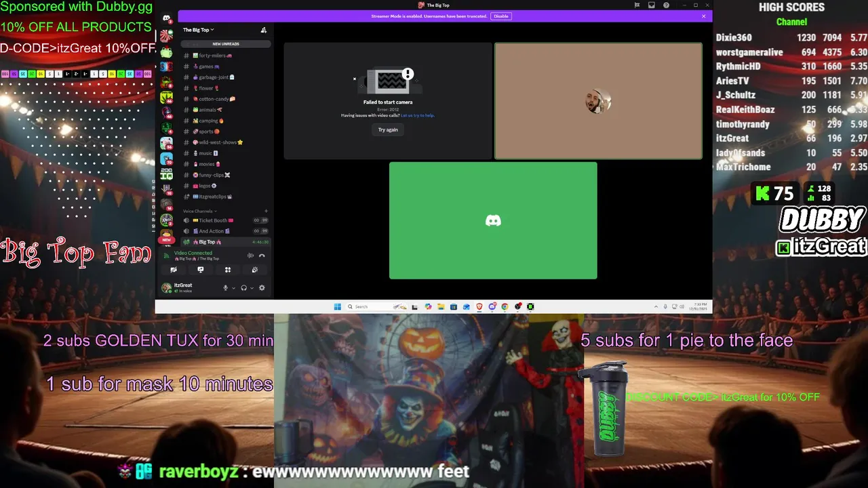Open the games channel
This screenshot has width=868, height=488.
226,66
